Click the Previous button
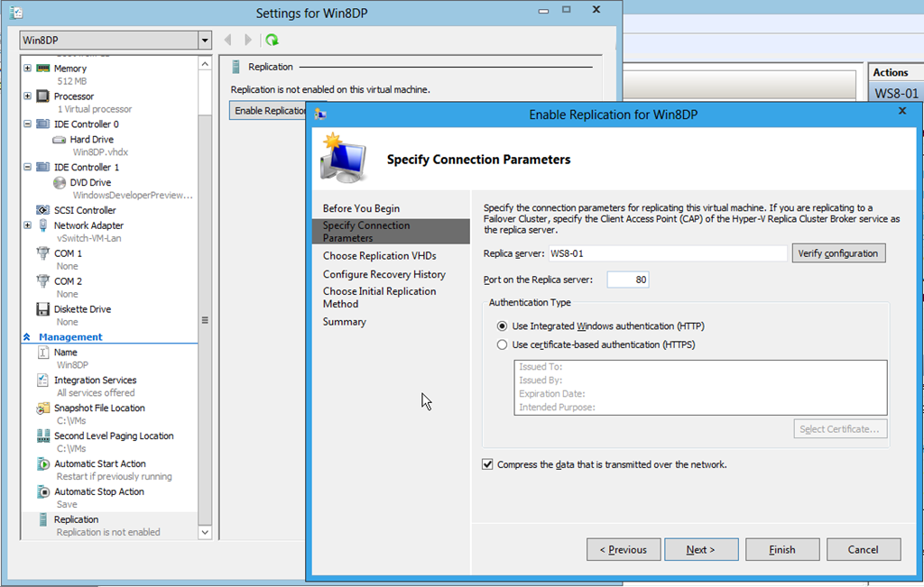The height and width of the screenshot is (587, 924). point(624,549)
